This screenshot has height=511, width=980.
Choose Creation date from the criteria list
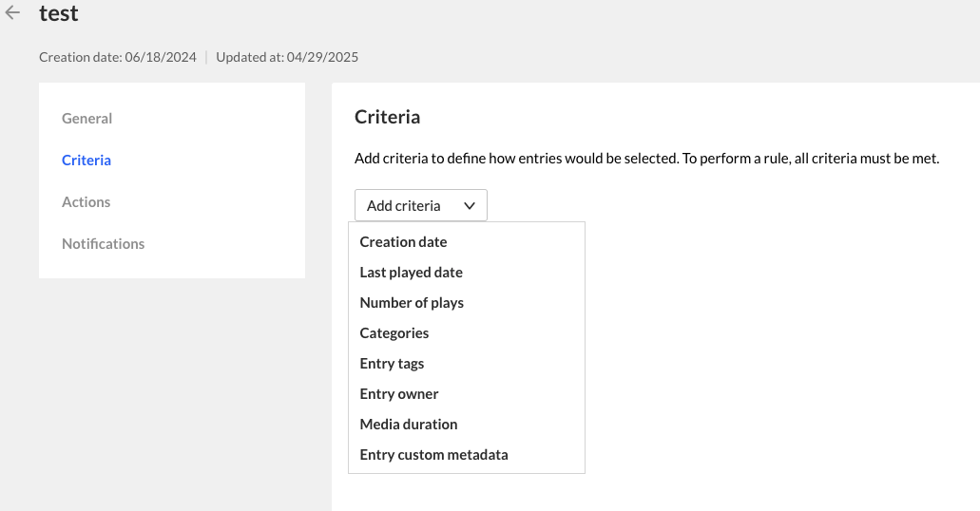[403, 242]
